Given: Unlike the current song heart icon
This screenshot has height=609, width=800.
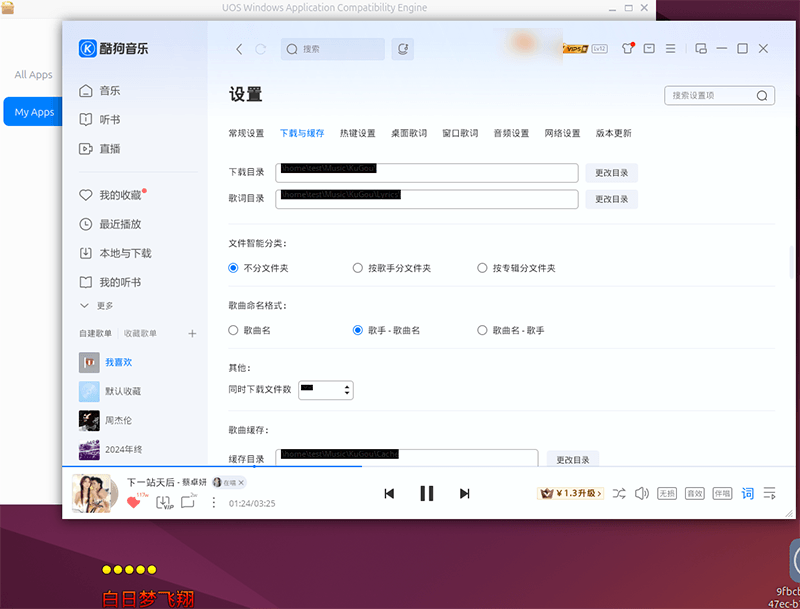Looking at the screenshot, I should (134, 502).
